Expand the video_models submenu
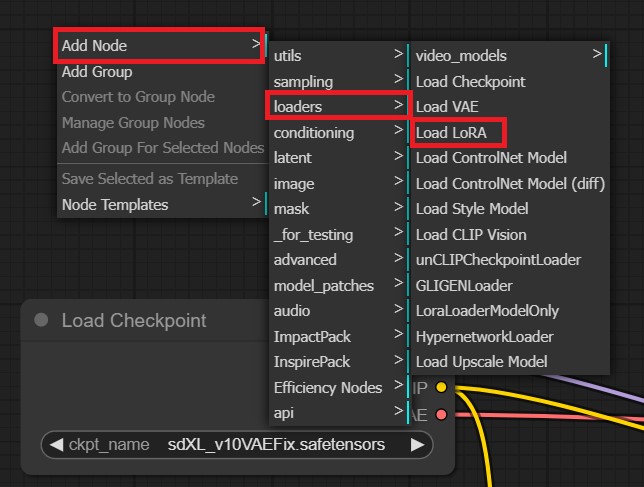This screenshot has height=487, width=644. coord(510,55)
